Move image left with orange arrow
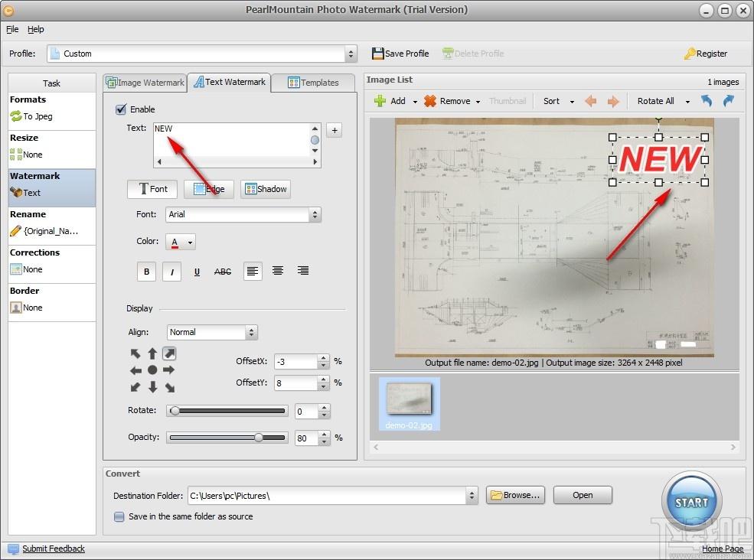Viewport: 754px width, 560px height. (590, 101)
